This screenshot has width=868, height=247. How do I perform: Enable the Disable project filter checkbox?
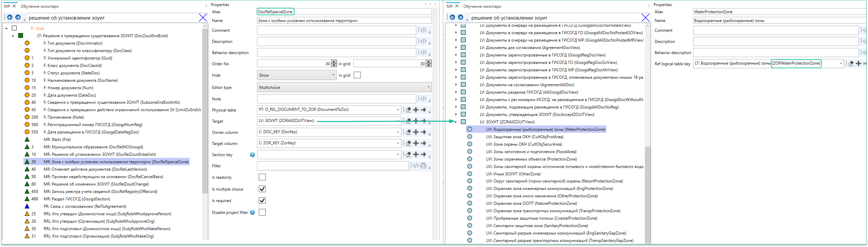click(262, 212)
